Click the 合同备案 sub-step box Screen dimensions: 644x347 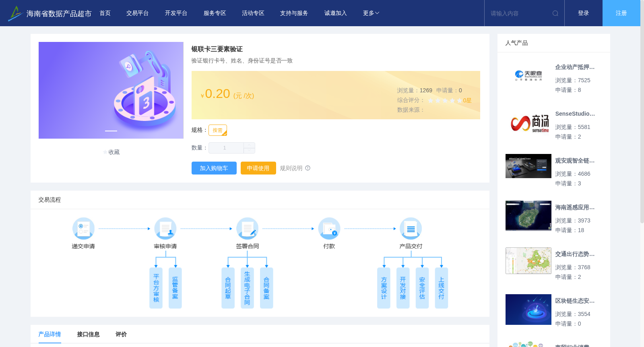266,288
